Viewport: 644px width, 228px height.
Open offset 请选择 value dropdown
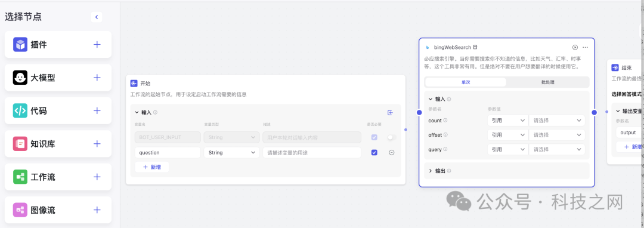(557, 135)
